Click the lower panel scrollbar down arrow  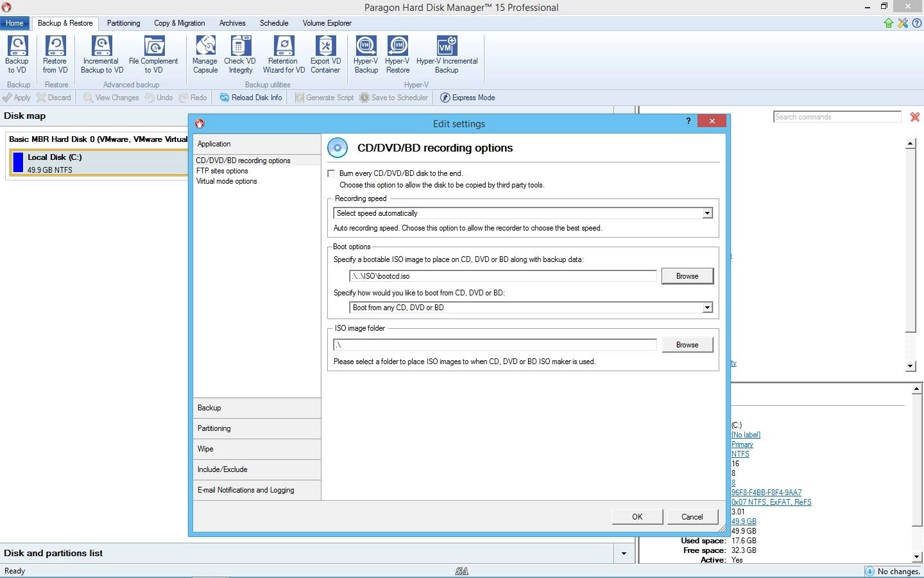917,557
